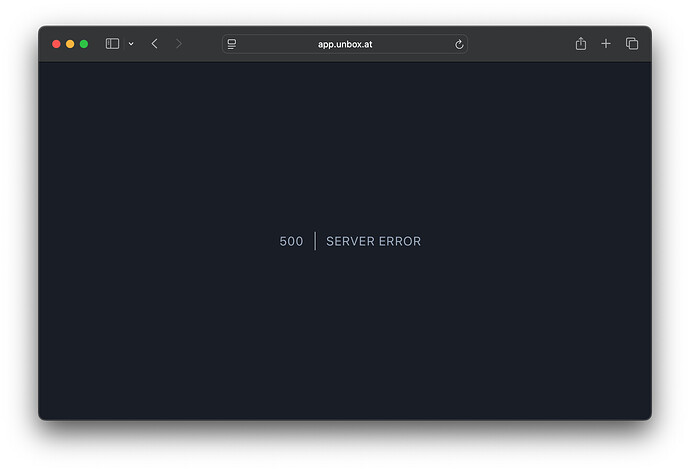This screenshot has height=471, width=690.
Task: Go back to the previous page
Action: point(154,44)
